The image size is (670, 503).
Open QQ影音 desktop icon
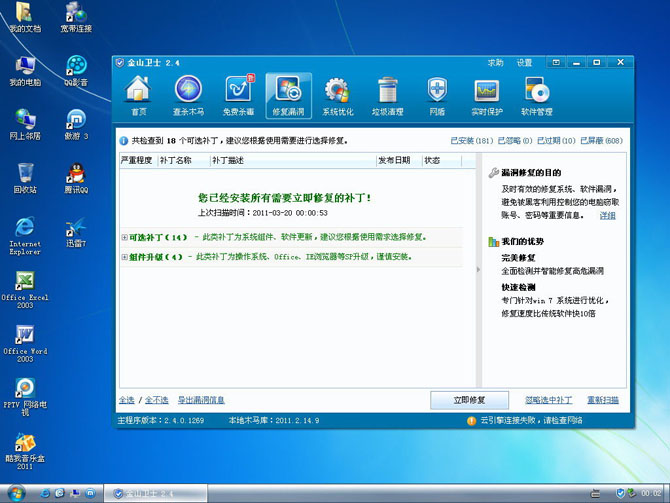pos(76,71)
